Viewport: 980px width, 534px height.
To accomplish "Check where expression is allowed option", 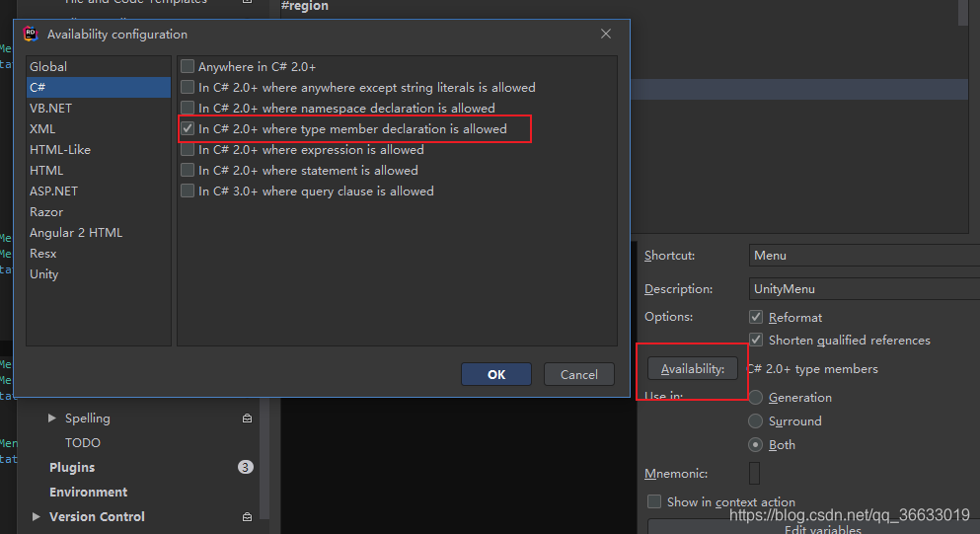I will point(188,149).
